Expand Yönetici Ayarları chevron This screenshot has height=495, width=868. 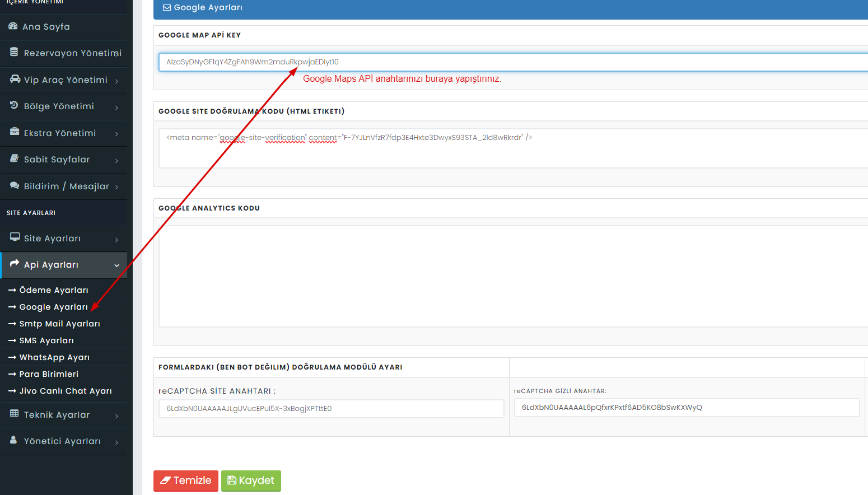(116, 442)
